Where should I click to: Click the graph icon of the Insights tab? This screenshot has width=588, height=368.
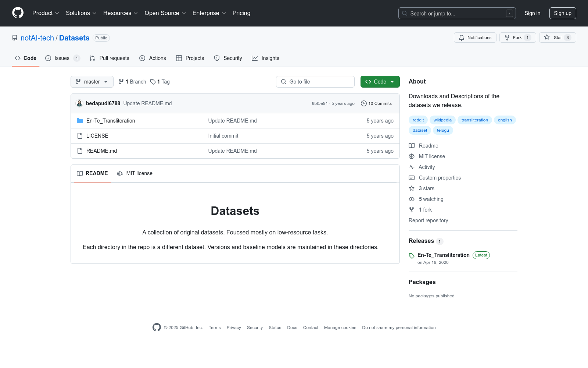coord(255,58)
